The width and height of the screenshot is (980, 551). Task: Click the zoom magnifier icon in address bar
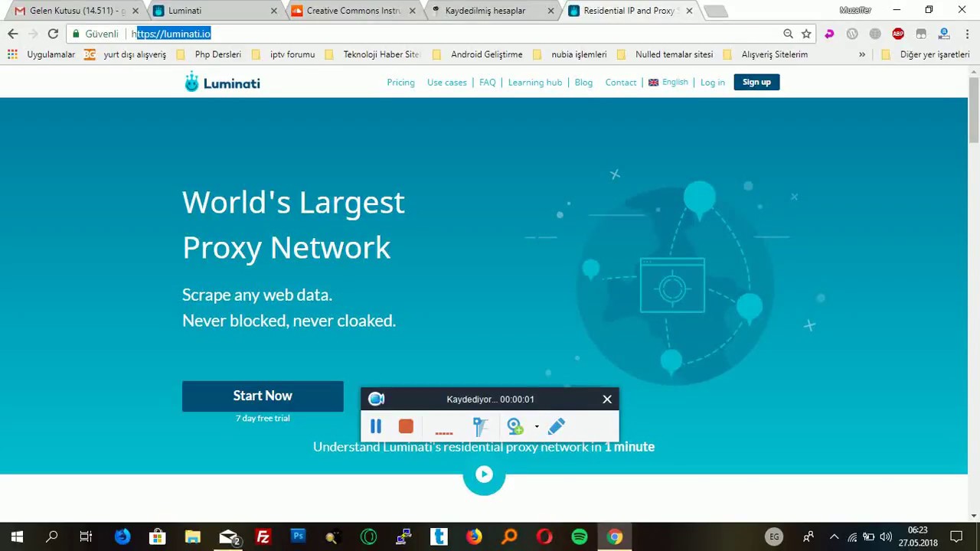[x=788, y=34]
